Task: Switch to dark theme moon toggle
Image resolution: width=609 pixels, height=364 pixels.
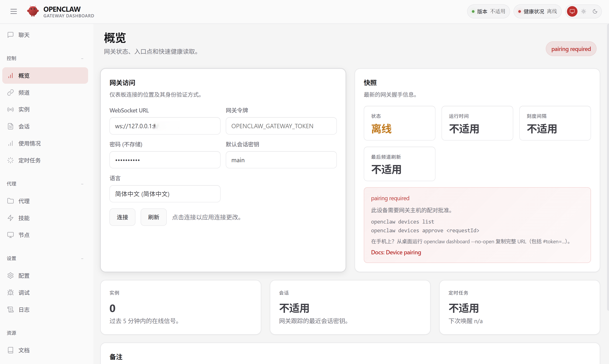Action: 595,11
